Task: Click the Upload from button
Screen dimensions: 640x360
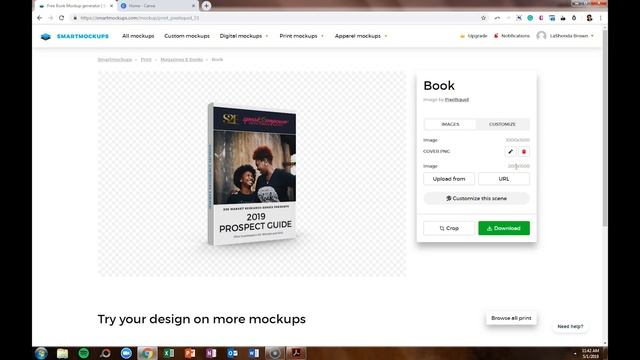Action: [449, 179]
